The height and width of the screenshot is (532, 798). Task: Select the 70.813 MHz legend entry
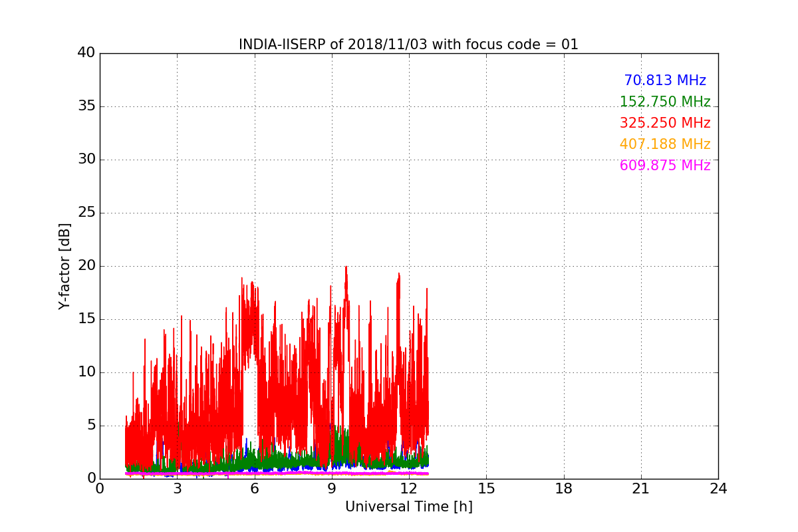[x=665, y=80]
